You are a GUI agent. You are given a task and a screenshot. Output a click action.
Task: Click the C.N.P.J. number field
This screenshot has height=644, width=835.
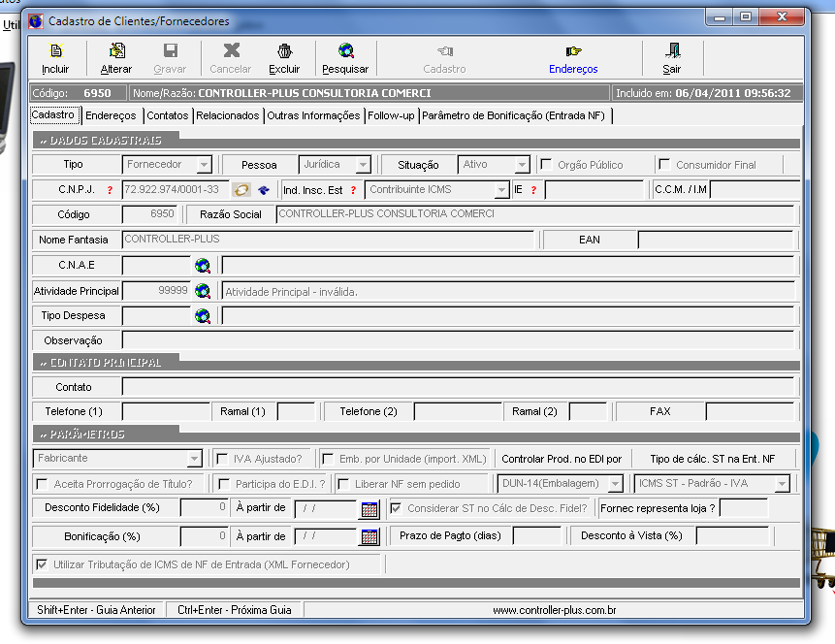pos(176,190)
